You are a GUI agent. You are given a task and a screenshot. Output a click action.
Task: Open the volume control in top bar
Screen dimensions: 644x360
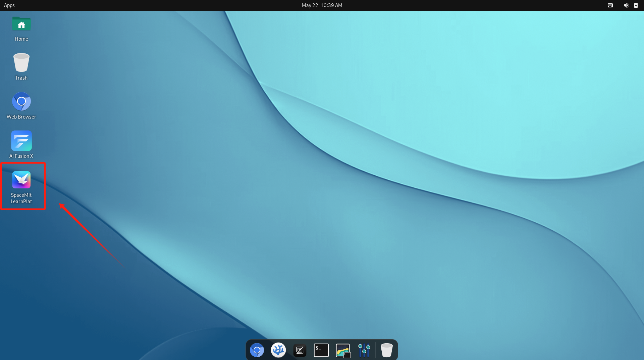[x=626, y=5]
